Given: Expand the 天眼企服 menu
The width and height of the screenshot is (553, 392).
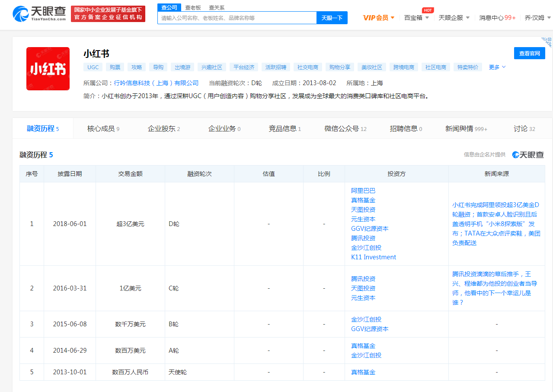Looking at the screenshot, I should (x=454, y=18).
